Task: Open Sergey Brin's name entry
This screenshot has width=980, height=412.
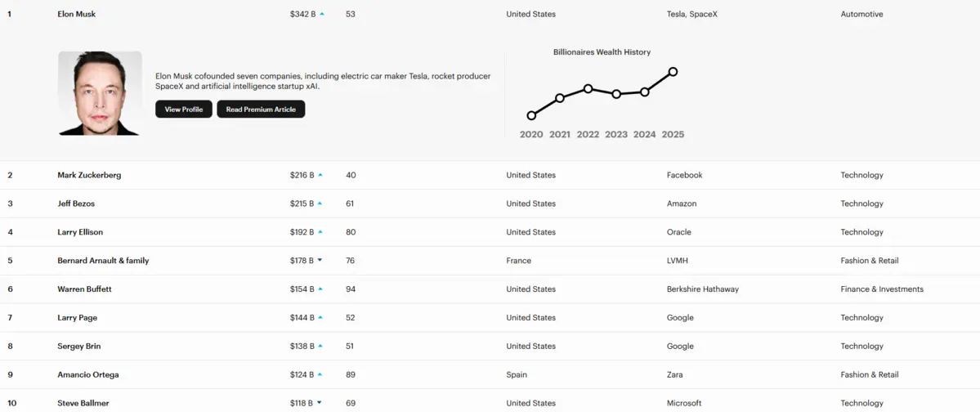Action: point(78,346)
